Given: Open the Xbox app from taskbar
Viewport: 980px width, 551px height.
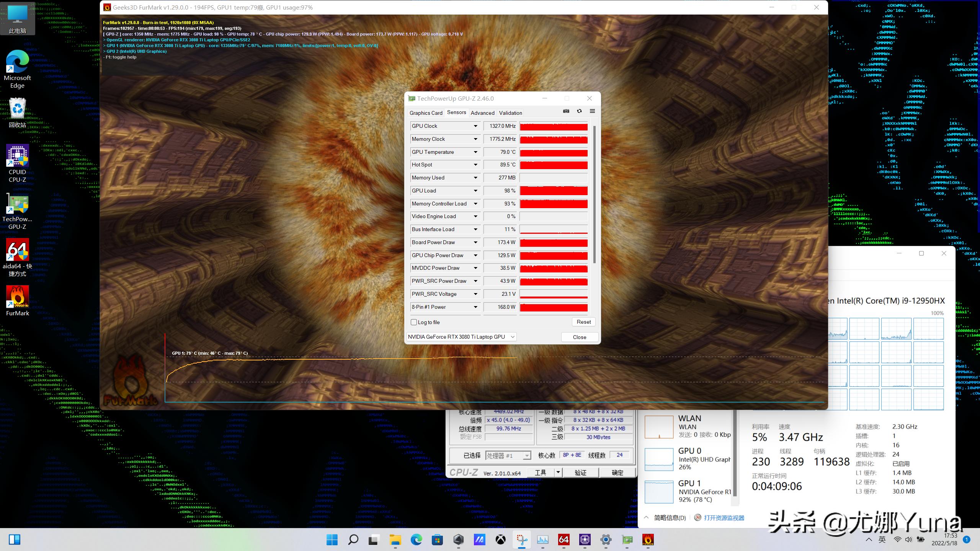Looking at the screenshot, I should (500, 540).
